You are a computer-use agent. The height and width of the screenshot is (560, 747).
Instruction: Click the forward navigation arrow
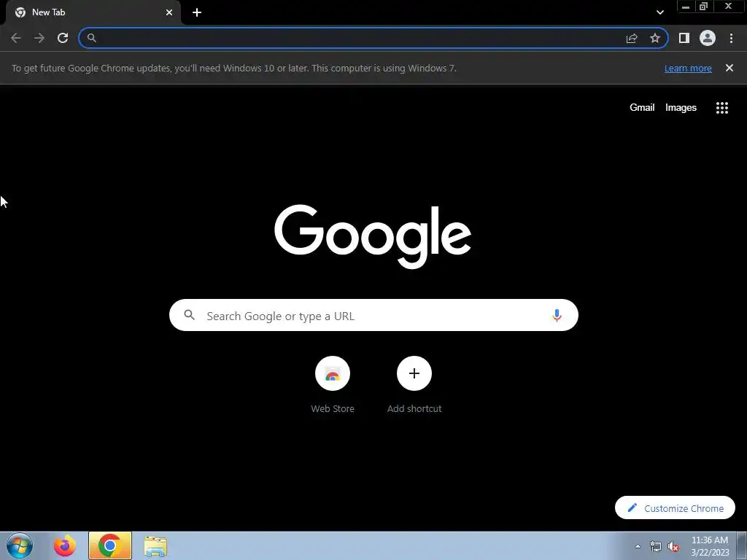pyautogui.click(x=39, y=38)
